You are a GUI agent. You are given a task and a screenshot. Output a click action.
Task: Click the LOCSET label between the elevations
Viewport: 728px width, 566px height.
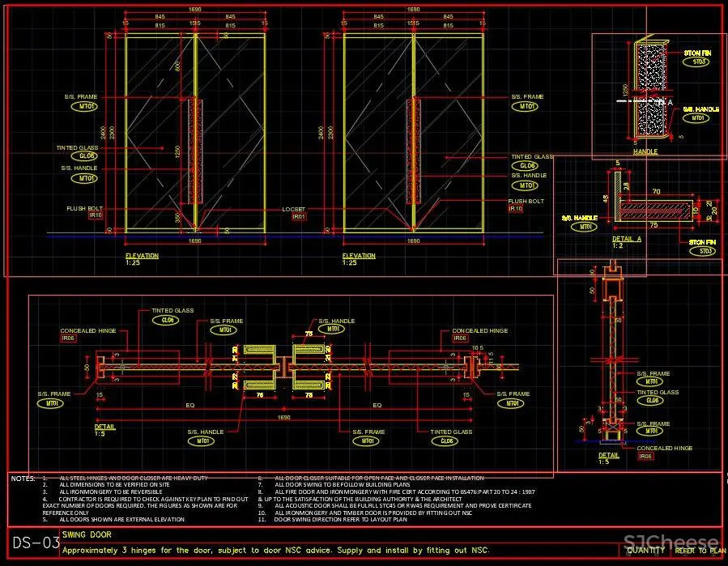[x=294, y=209]
